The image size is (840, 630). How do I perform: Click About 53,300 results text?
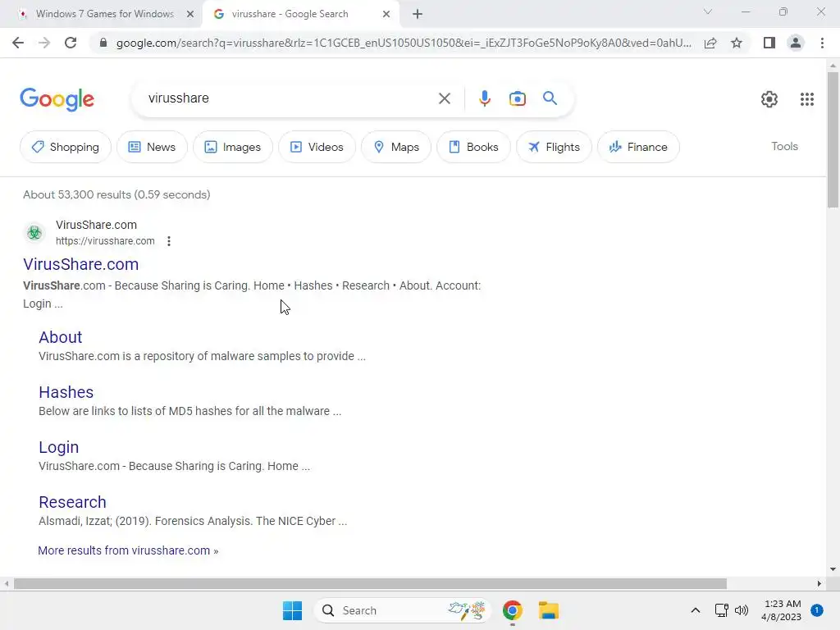point(116,194)
